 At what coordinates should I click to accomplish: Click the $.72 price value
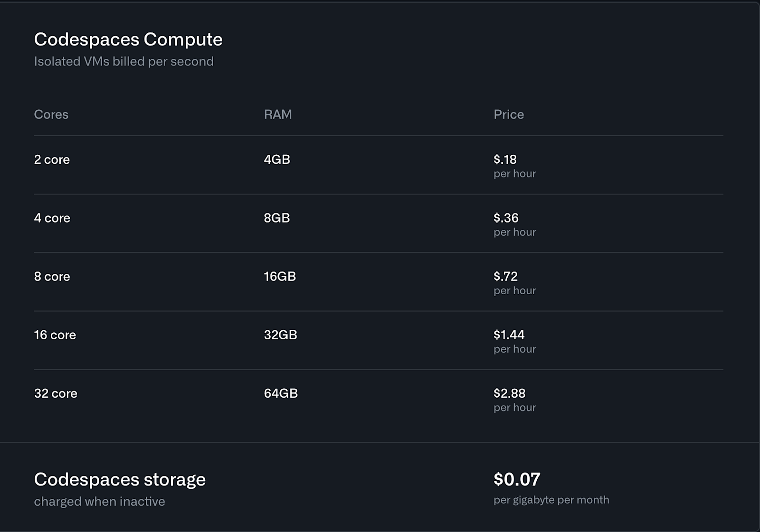(505, 276)
